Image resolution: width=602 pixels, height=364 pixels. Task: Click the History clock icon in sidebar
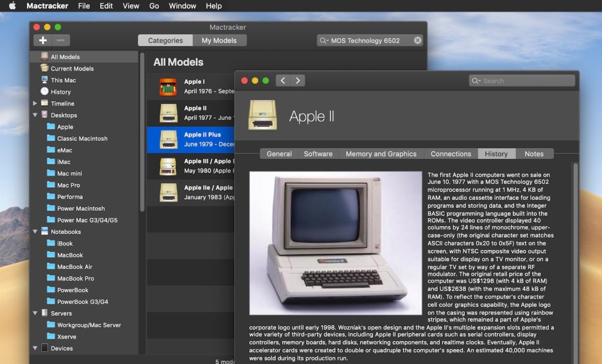[45, 92]
